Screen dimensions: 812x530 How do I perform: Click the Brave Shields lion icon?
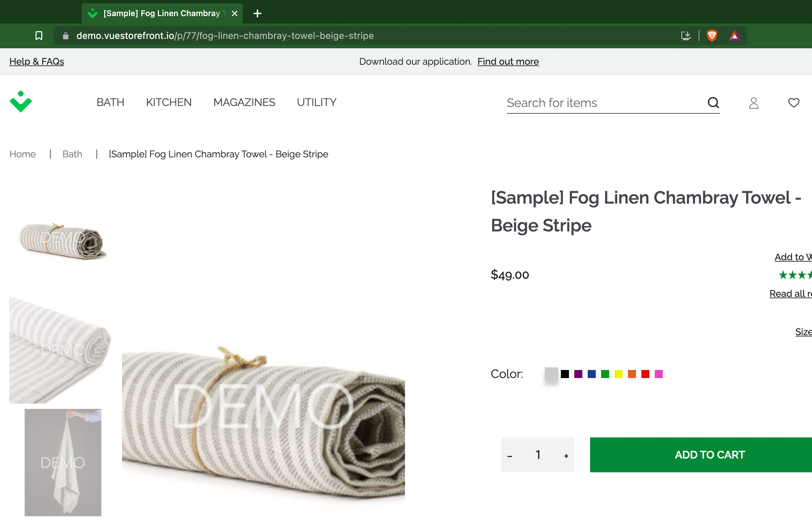pyautogui.click(x=712, y=36)
